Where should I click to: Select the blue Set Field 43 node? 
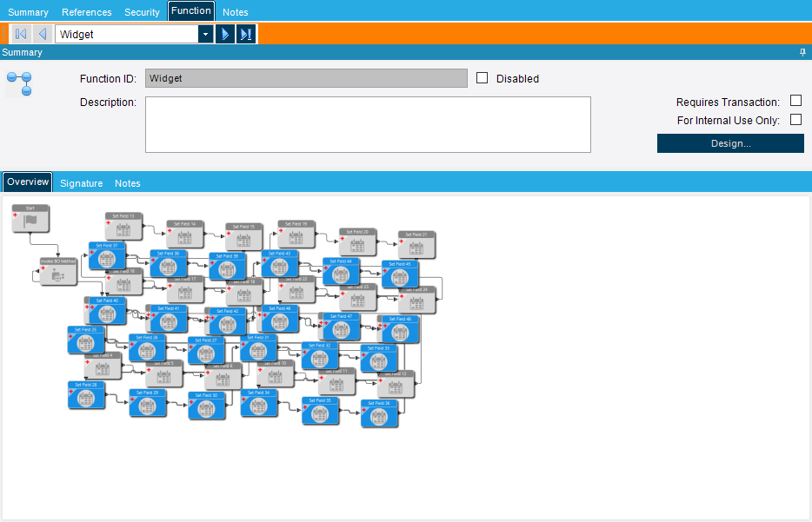point(280,263)
